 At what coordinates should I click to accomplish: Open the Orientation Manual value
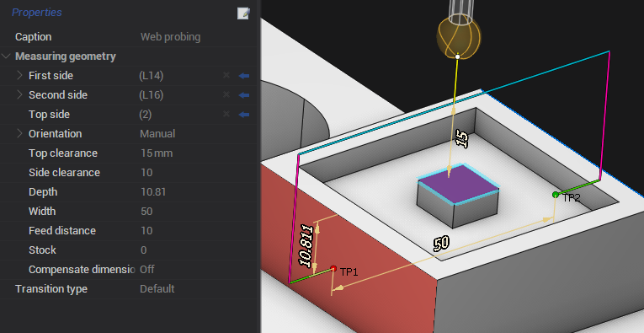(x=157, y=133)
